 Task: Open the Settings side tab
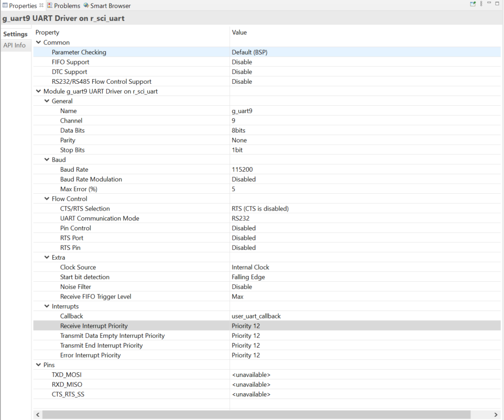(x=15, y=34)
